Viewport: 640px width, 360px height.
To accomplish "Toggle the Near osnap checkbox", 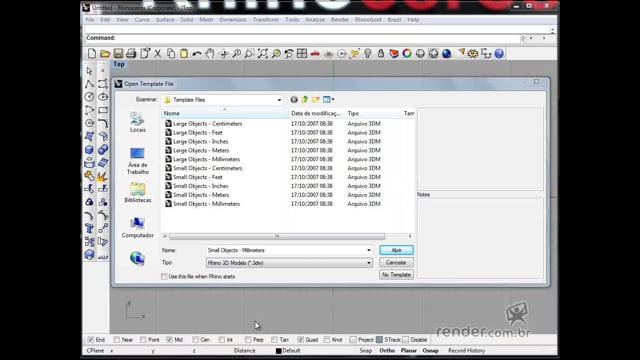I will (117, 340).
